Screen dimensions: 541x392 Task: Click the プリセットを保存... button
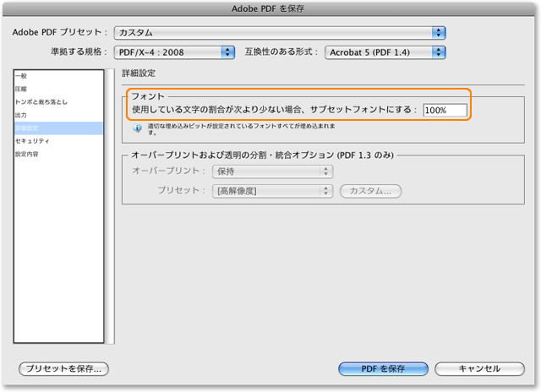[64, 369]
